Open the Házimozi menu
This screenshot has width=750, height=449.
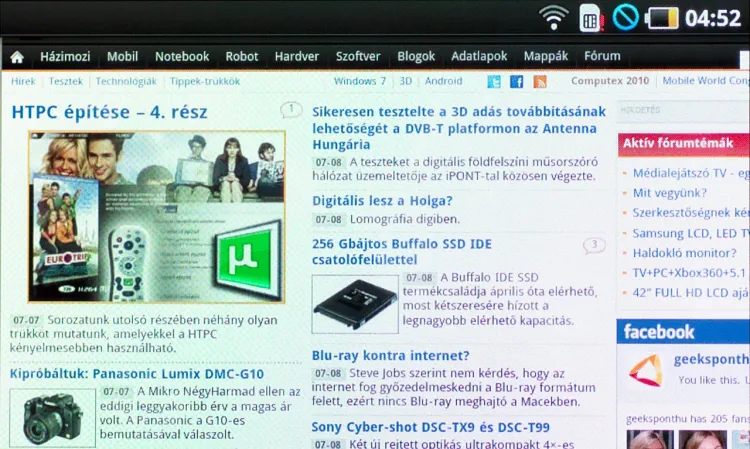pyautogui.click(x=65, y=56)
